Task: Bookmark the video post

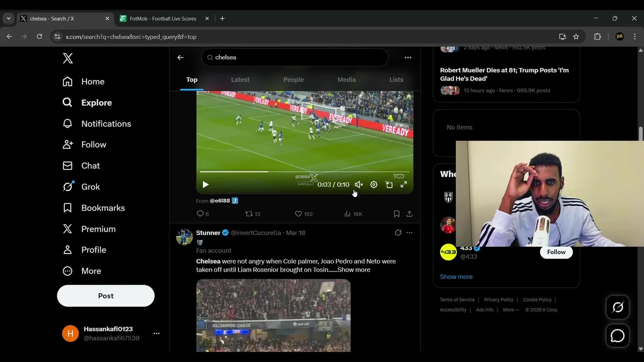Action: pyautogui.click(x=396, y=214)
